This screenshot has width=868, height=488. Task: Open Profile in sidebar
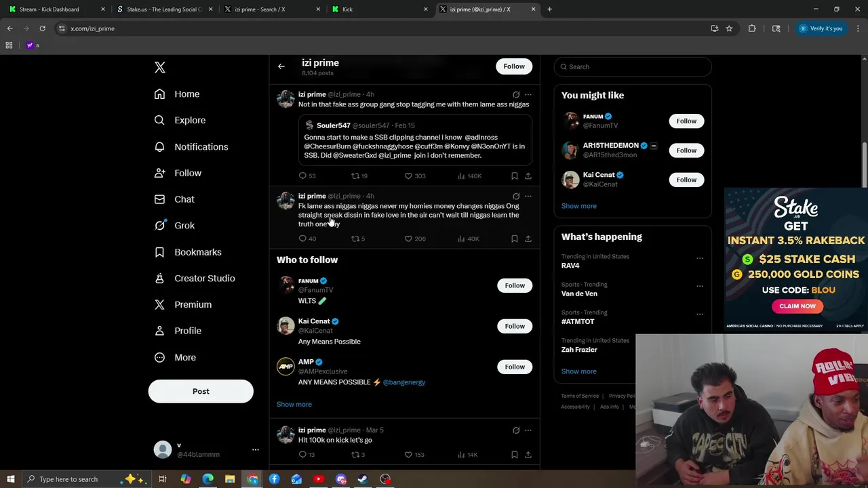tap(178, 331)
